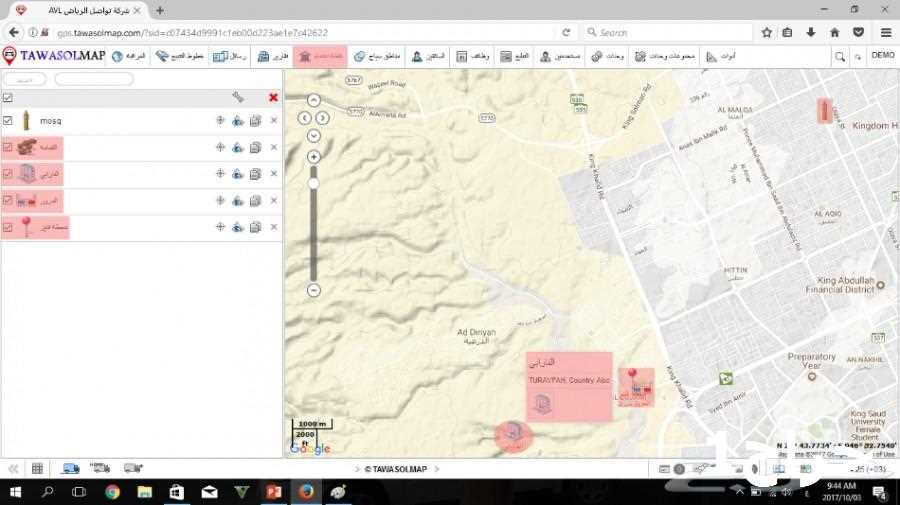Open the unit groups menu item

pyautogui.click(x=665, y=56)
